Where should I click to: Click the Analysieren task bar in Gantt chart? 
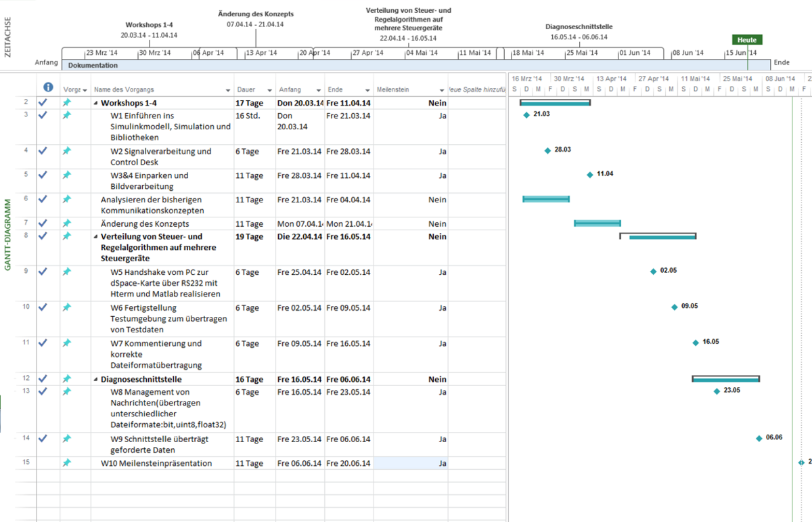point(546,199)
